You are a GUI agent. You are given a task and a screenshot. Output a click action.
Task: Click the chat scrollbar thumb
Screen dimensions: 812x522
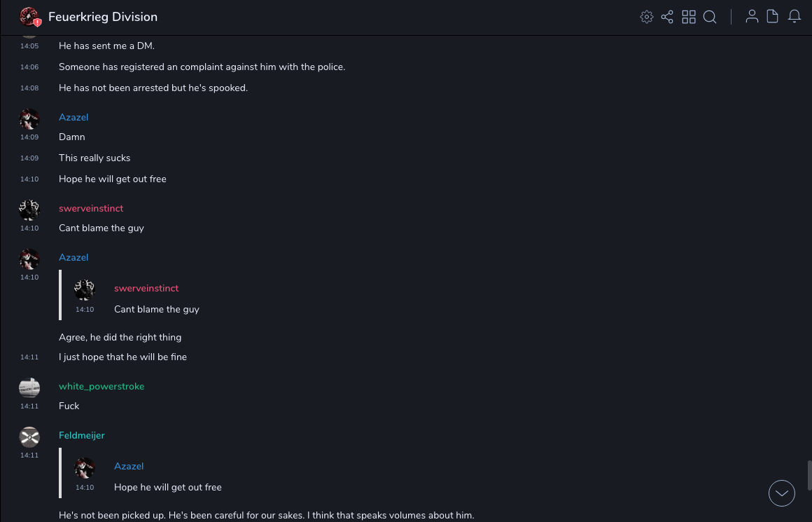(809, 475)
